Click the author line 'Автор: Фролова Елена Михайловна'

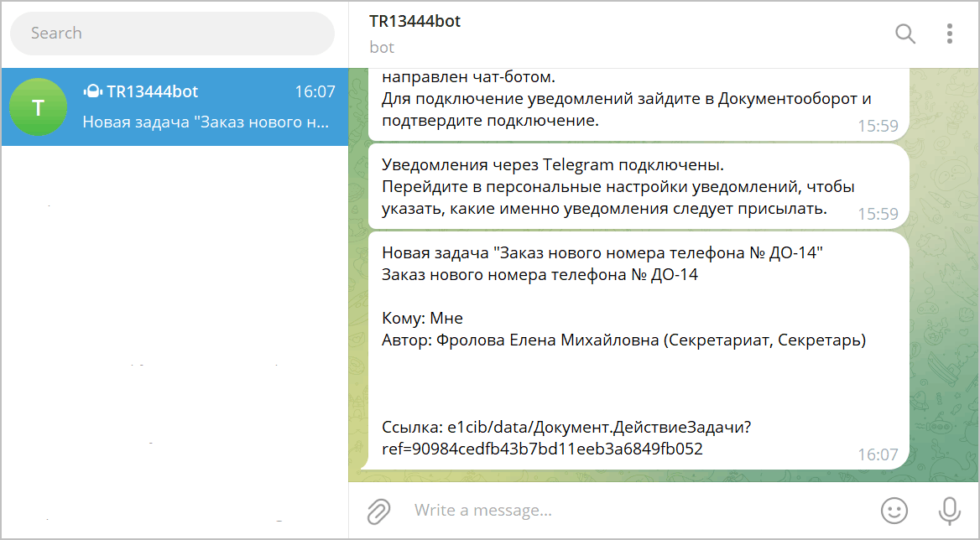click(520, 340)
